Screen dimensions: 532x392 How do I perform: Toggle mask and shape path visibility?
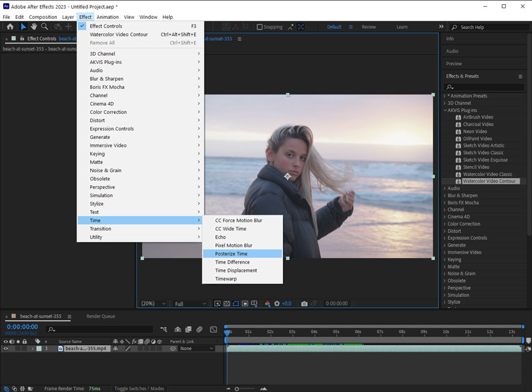pos(236,304)
